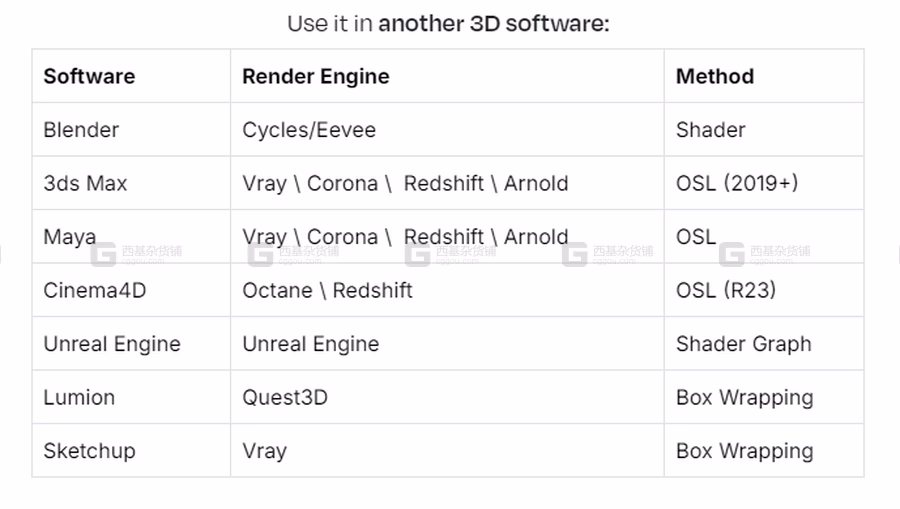Click the 'another 3D software' heading text
Screen dimensions: 900x509
pos(494,24)
